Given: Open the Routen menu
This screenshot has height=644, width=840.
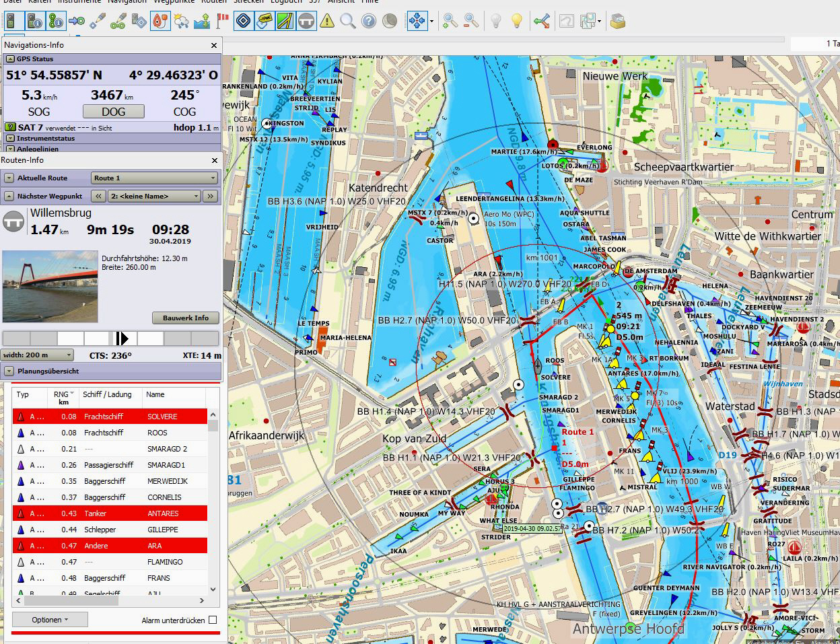Looking at the screenshot, I should [214, 2].
